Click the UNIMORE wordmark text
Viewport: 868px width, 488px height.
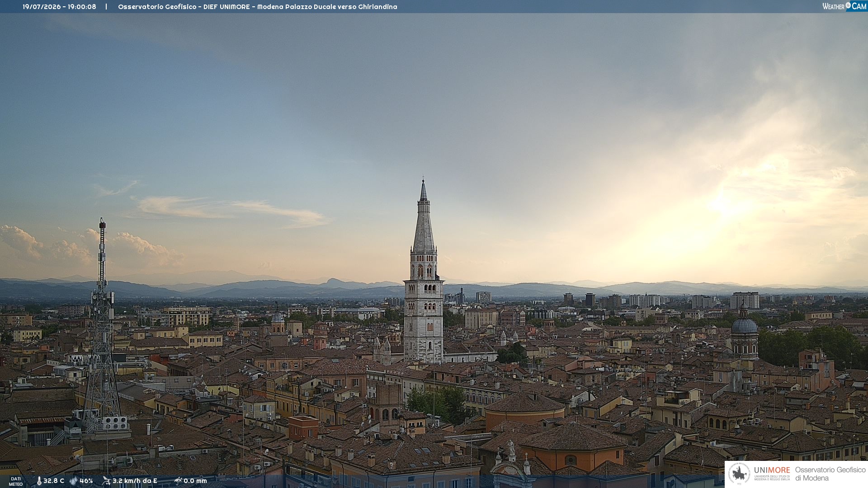click(772, 470)
